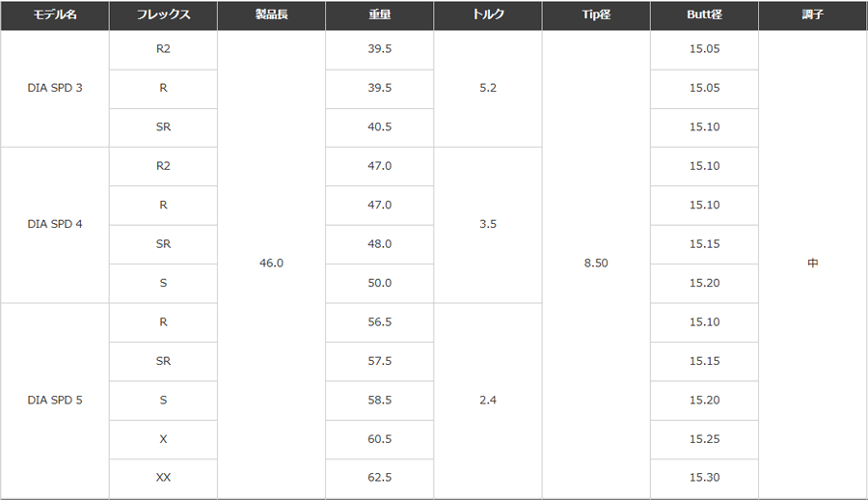868x500 pixels.
Task: Click the 製品長 column header
Action: pyautogui.click(x=271, y=15)
